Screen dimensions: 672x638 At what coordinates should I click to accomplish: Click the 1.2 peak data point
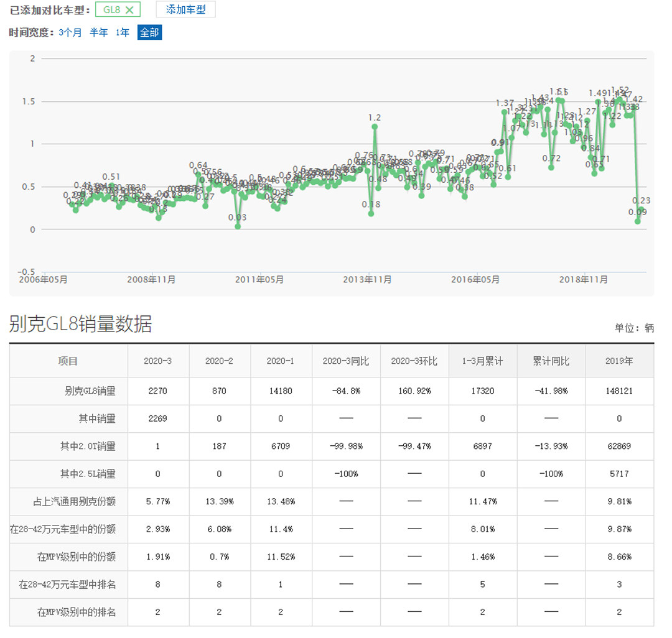375,127
